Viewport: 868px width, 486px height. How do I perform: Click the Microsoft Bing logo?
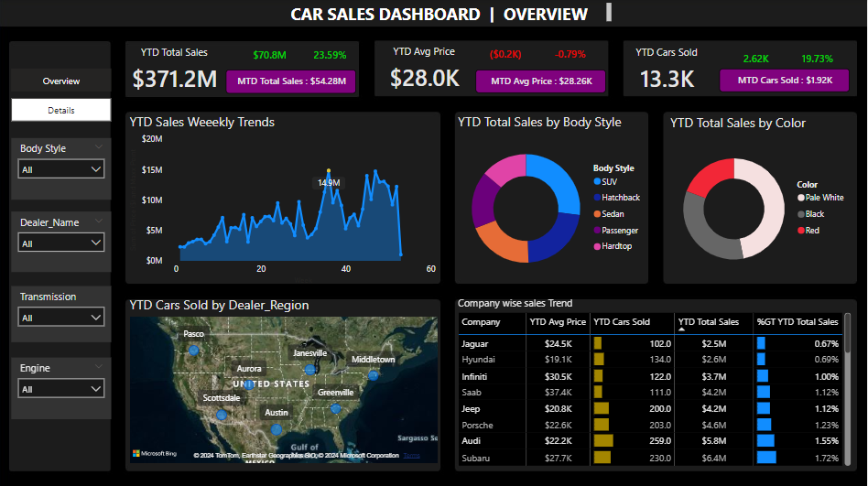pyautogui.click(x=155, y=453)
